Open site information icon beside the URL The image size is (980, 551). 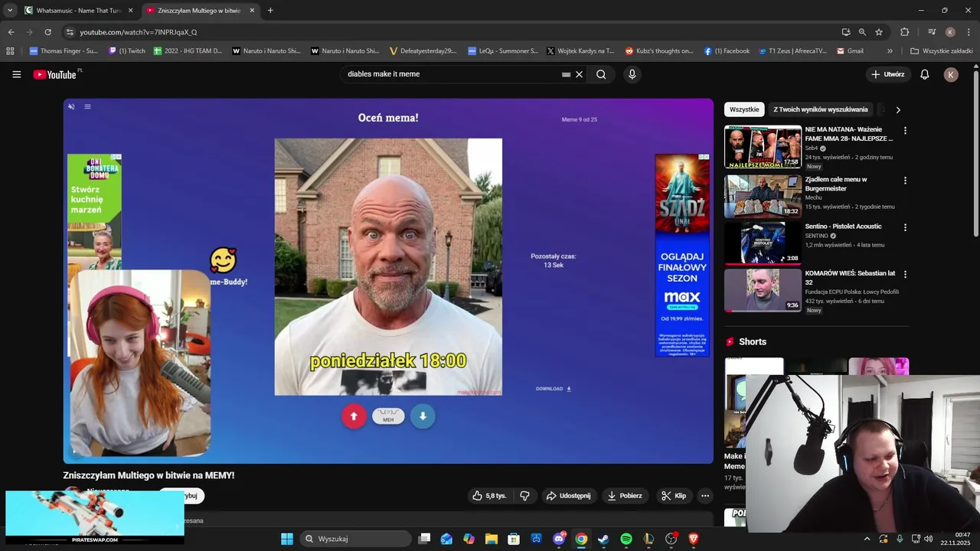[70, 32]
